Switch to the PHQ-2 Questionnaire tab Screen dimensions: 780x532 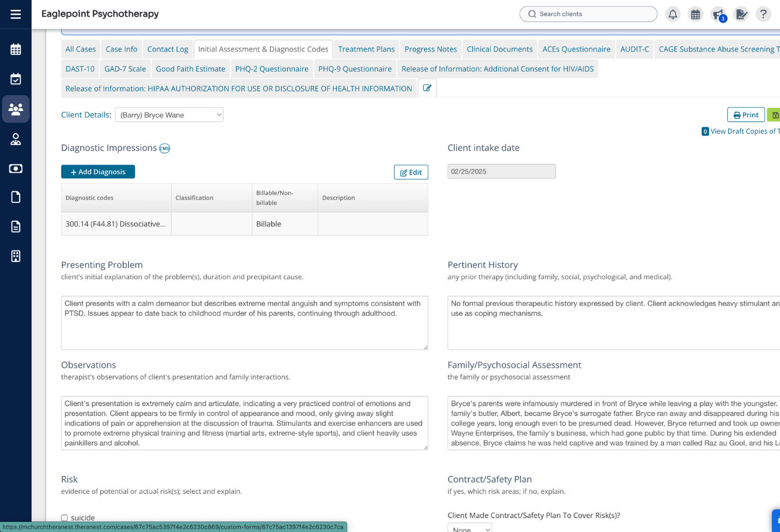coord(272,69)
